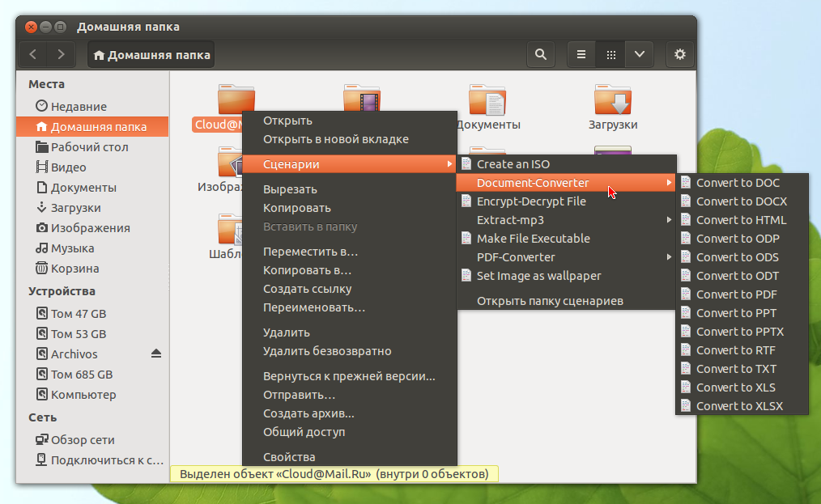Go back with the left arrow button
Viewport: 821px width, 504px height.
click(x=33, y=54)
